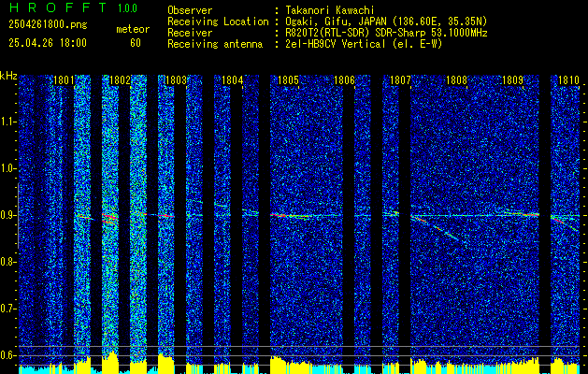Screen dimensions: 588x374
Task: Click the 1809 time marker
Action: click(512, 80)
